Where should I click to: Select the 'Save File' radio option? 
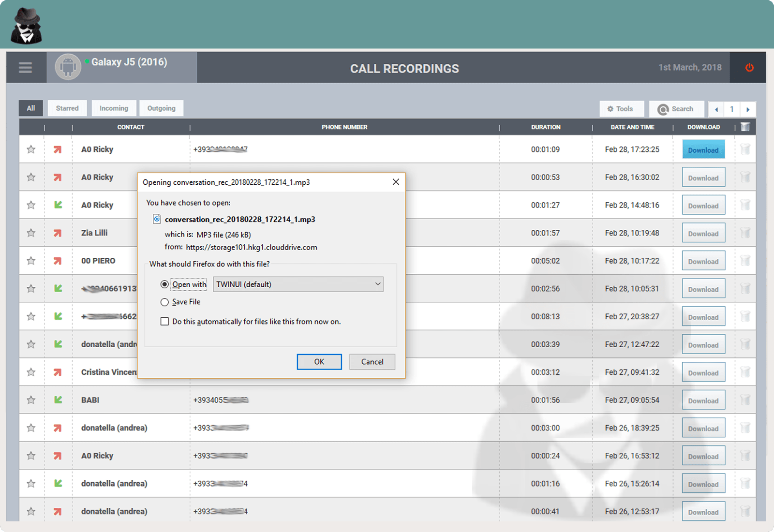click(x=164, y=302)
